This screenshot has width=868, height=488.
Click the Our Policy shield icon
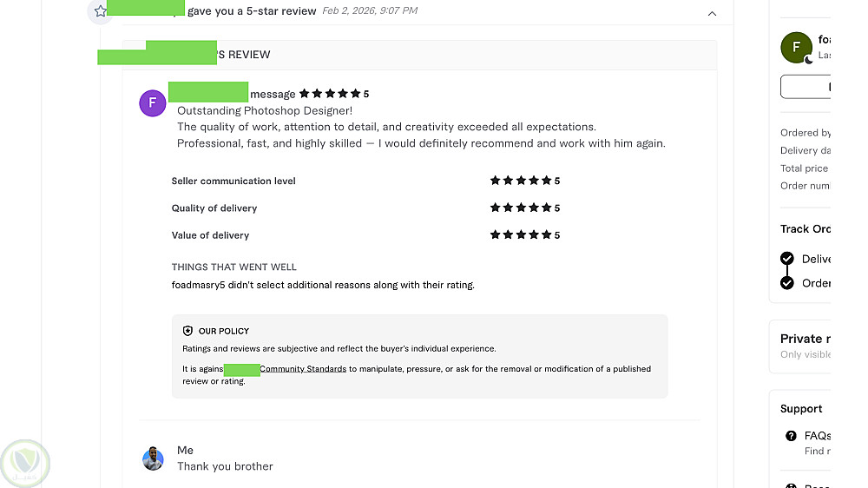[187, 331]
